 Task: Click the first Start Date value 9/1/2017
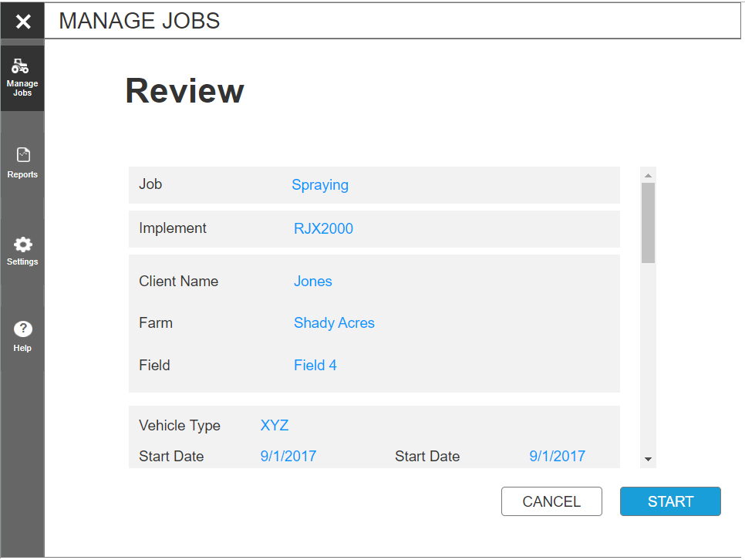(x=288, y=457)
